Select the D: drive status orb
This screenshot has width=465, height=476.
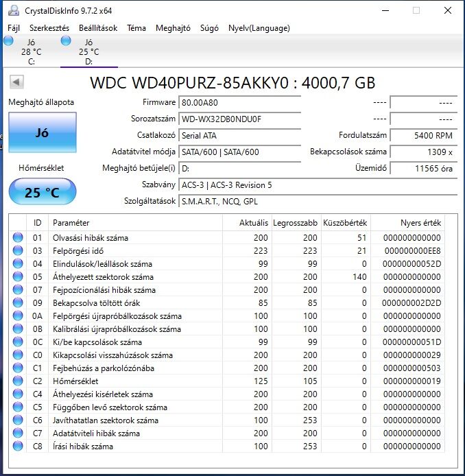coord(66,40)
